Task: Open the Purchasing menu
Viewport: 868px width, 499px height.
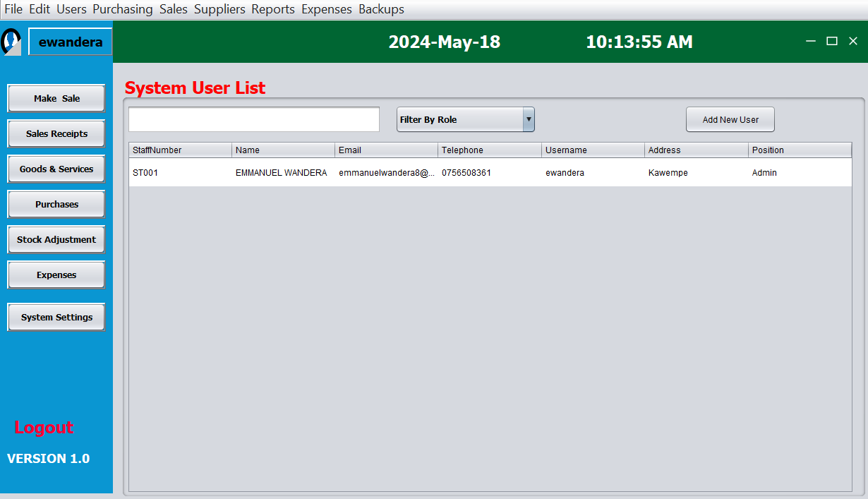Action: [122, 9]
